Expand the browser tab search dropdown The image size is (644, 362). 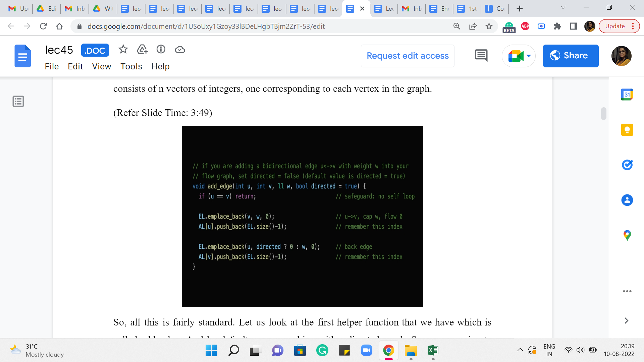(563, 8)
